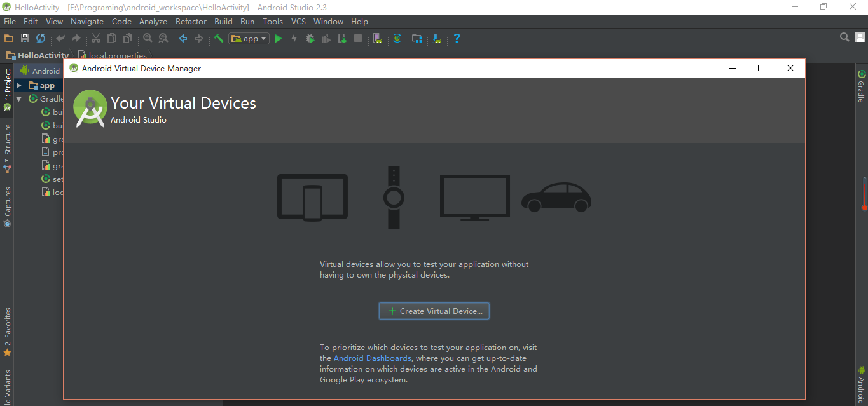
Task: Click the Paste clipboard icon
Action: pyautogui.click(x=128, y=38)
